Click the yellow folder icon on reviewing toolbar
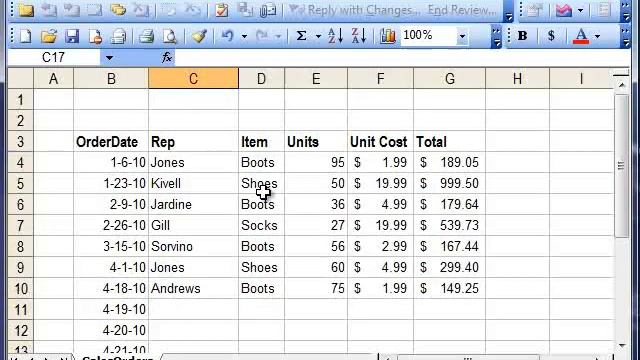The width and height of the screenshot is (640, 360). point(25,10)
